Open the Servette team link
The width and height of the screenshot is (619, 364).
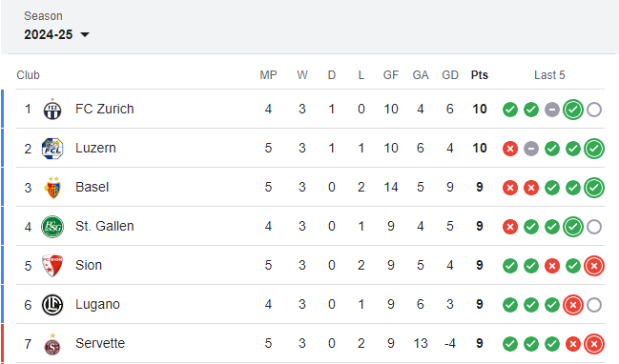tap(100, 343)
